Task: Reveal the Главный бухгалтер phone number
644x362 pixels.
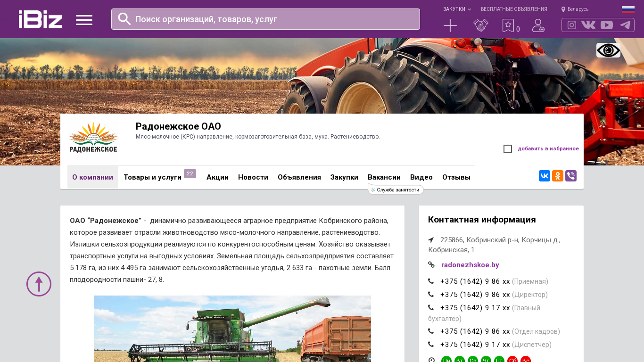Action: pos(475,308)
